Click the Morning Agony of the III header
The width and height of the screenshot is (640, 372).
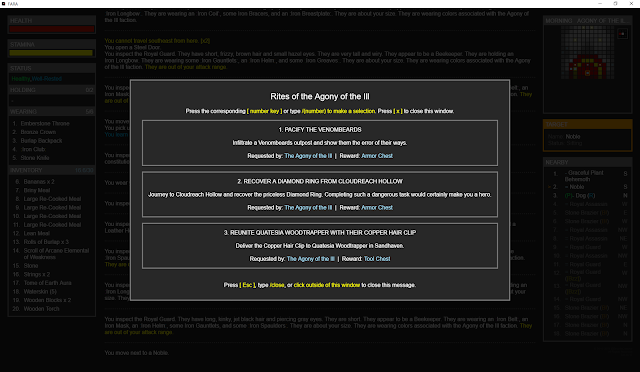coord(587,20)
